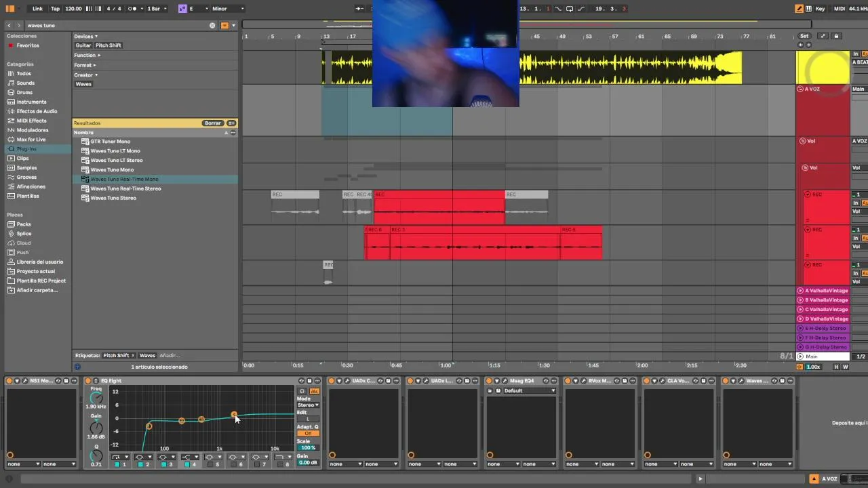Select the Guitar filter tag
The image size is (868, 488).
pos(83,45)
